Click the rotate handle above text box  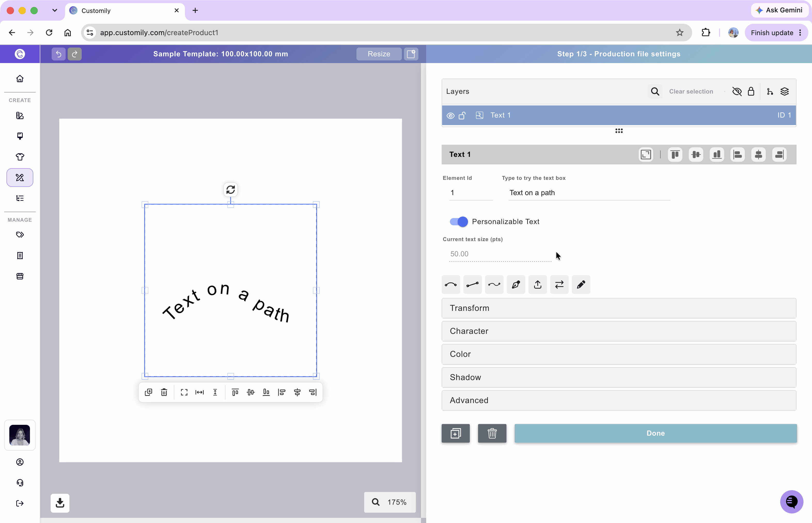[230, 189]
